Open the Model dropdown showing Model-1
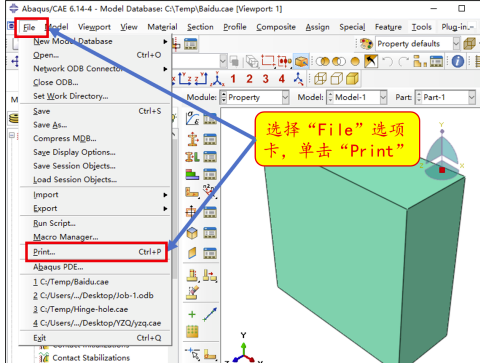 [x=357, y=97]
